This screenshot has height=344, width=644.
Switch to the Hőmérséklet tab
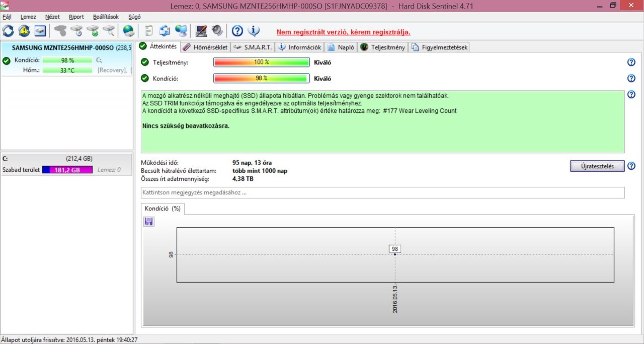pyautogui.click(x=205, y=47)
